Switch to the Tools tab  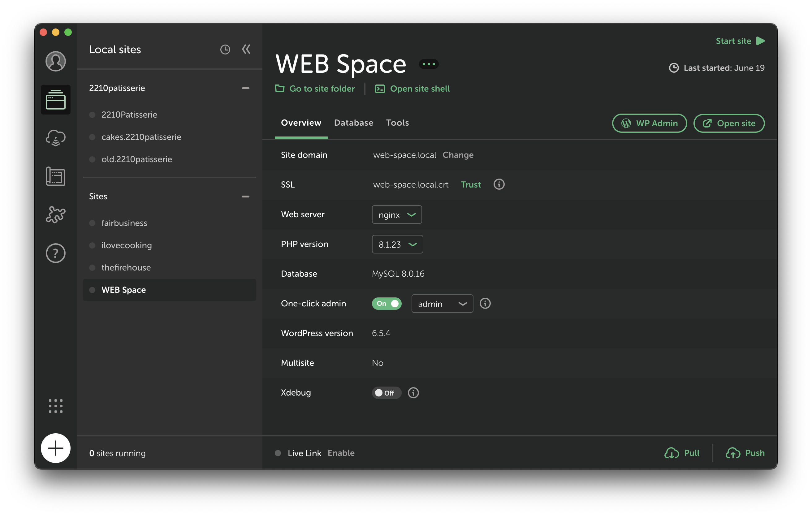(397, 123)
